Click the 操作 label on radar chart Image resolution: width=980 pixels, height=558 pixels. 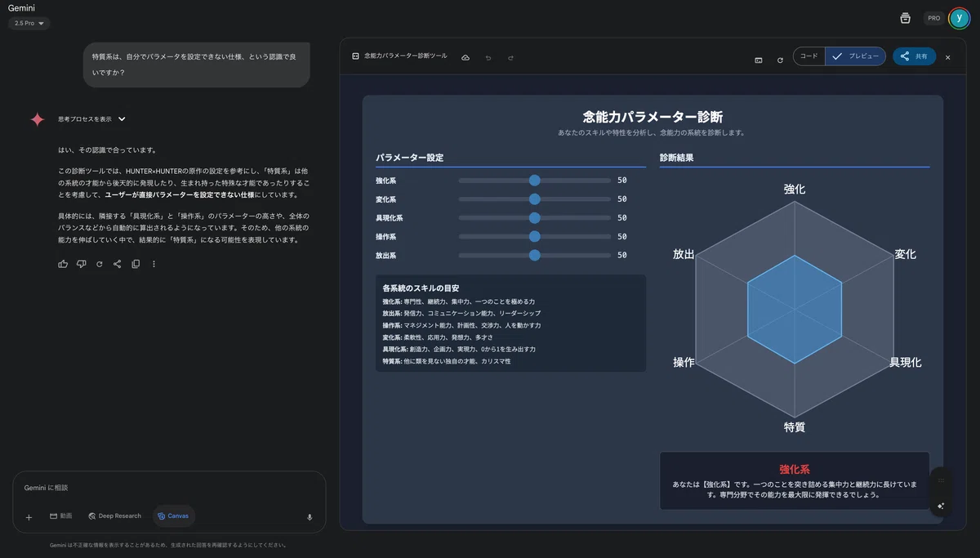click(684, 362)
